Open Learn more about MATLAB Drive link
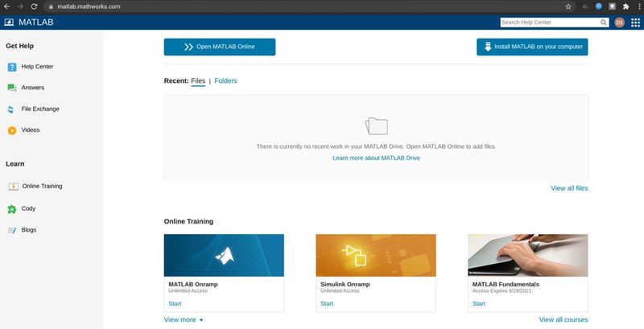644x329 pixels. coord(376,158)
